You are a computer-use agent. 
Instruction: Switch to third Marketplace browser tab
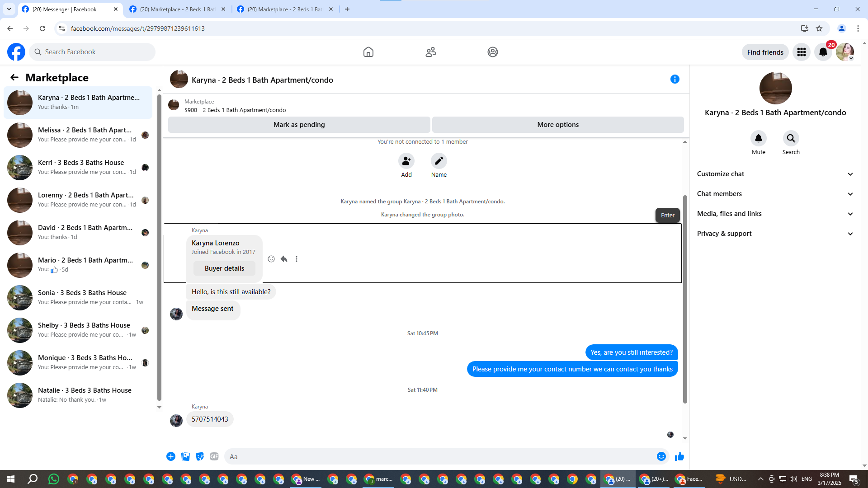point(285,9)
